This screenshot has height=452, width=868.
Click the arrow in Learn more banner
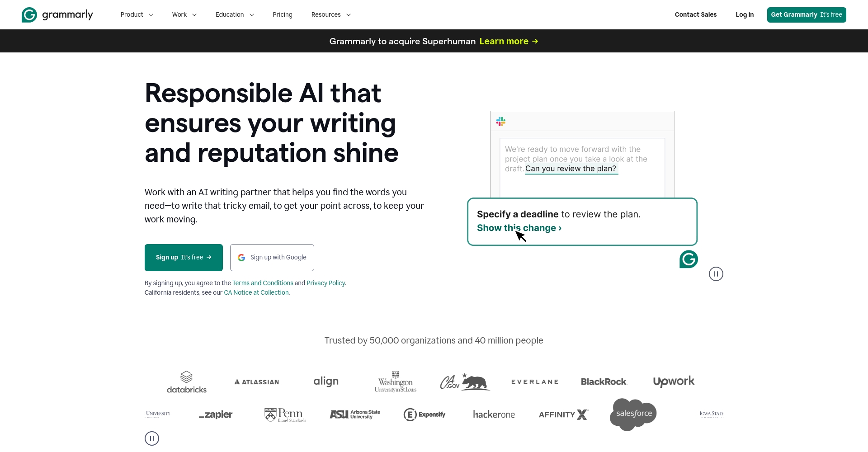[535, 41]
